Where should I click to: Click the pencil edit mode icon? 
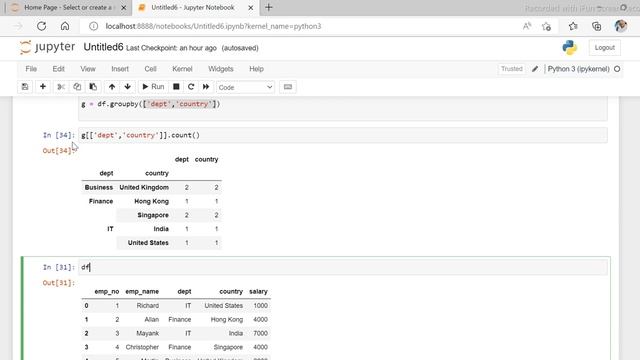(535, 69)
